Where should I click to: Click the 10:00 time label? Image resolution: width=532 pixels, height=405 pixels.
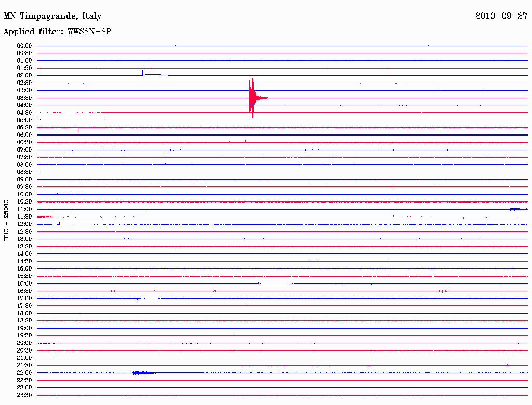tap(24, 194)
